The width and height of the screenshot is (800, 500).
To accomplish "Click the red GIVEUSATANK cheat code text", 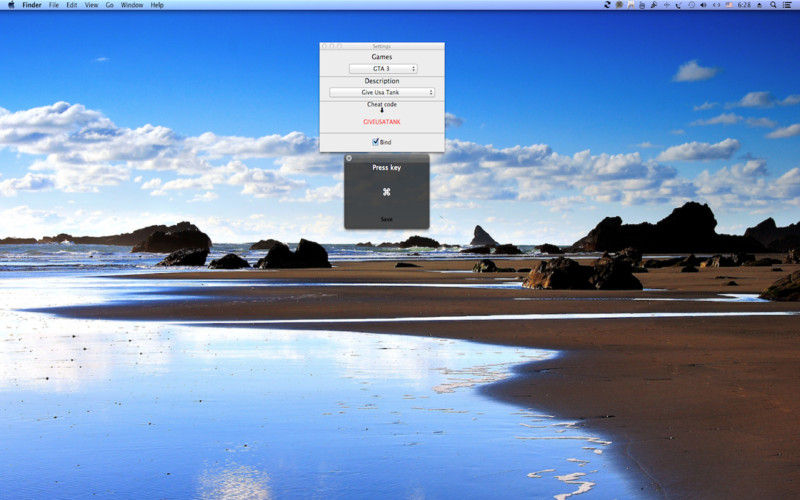I will (382, 122).
